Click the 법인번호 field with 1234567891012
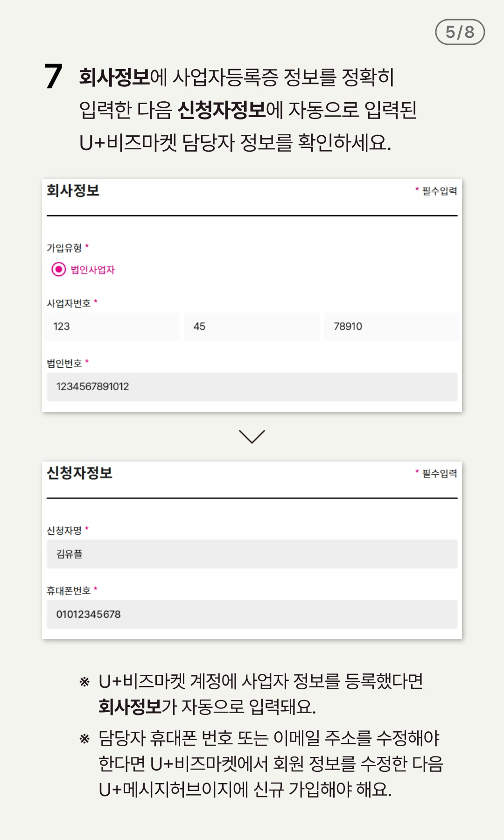 pyautogui.click(x=252, y=387)
